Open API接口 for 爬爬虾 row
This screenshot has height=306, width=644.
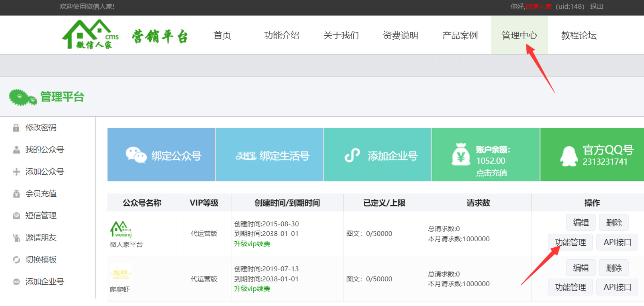[x=617, y=287]
